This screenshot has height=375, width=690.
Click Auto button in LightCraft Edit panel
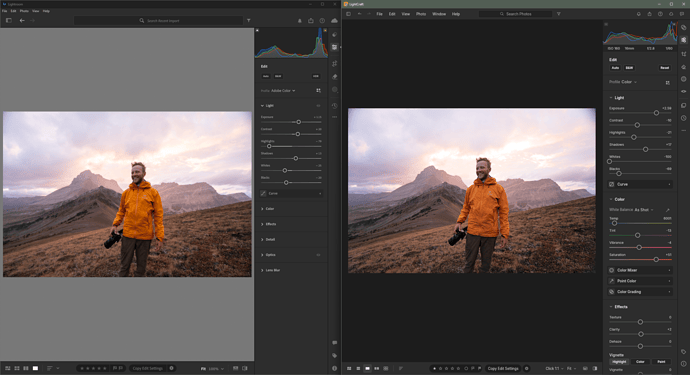coord(615,68)
